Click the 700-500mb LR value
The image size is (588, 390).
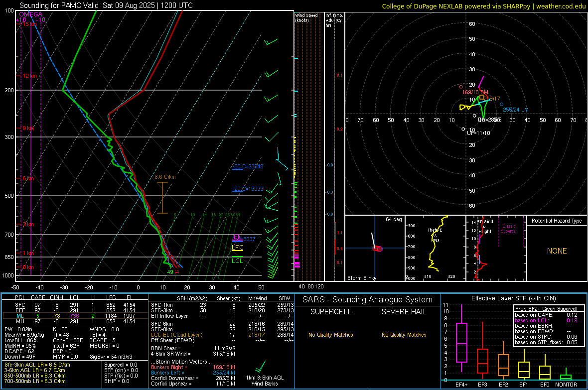point(35,381)
